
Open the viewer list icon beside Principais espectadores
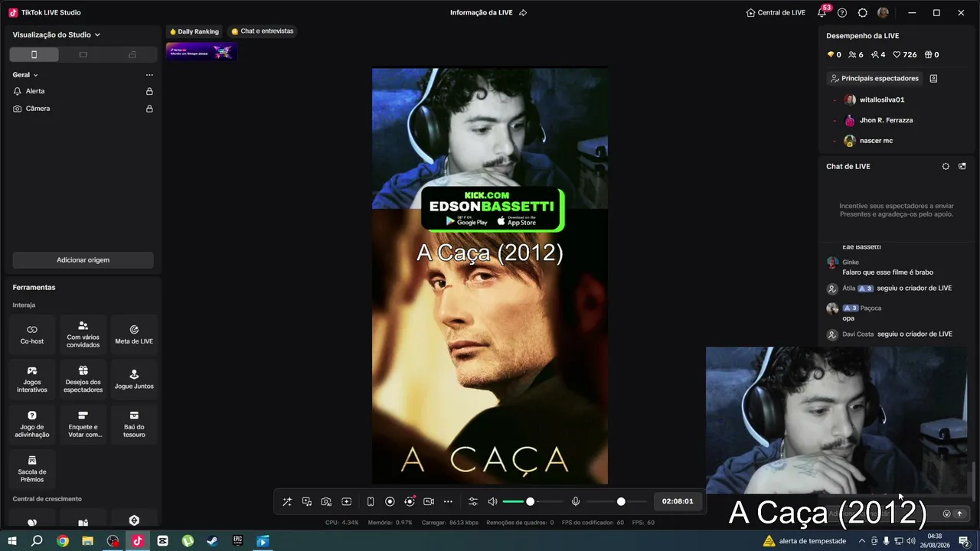click(933, 78)
